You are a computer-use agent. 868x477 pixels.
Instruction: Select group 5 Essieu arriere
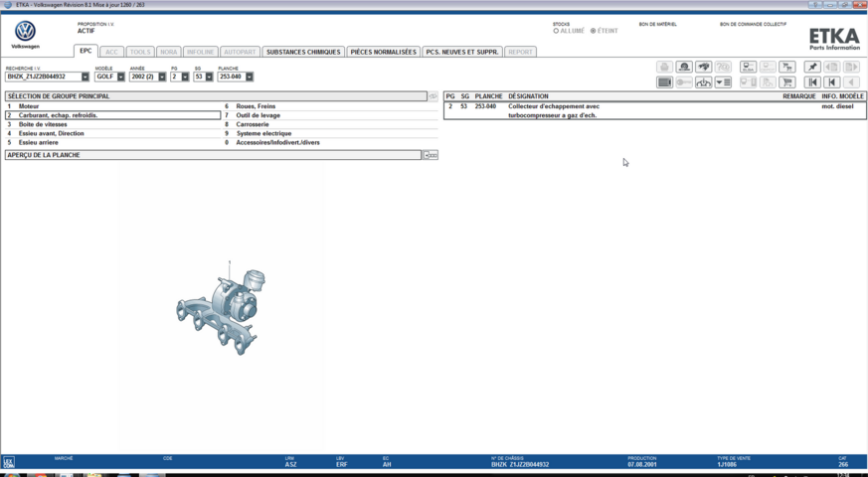113,143
